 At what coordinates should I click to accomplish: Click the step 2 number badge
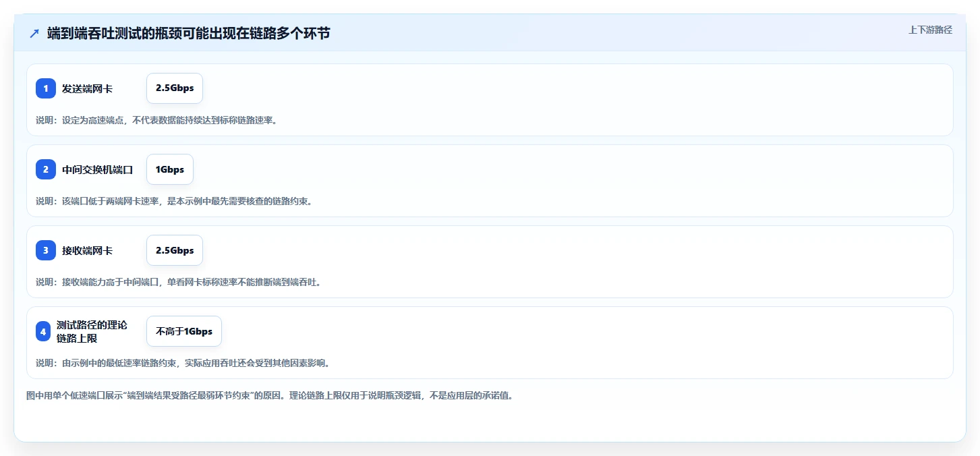coord(46,169)
